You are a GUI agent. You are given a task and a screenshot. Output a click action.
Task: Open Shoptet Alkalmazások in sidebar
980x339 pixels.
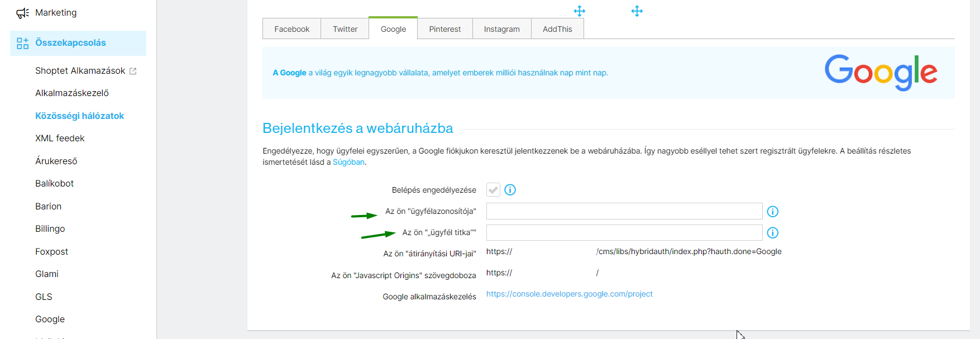tap(80, 71)
